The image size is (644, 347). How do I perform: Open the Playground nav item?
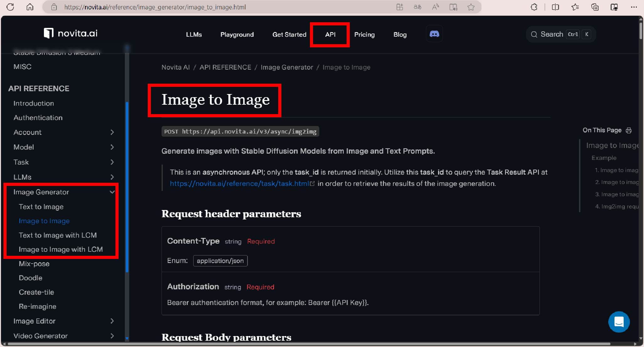tap(237, 34)
